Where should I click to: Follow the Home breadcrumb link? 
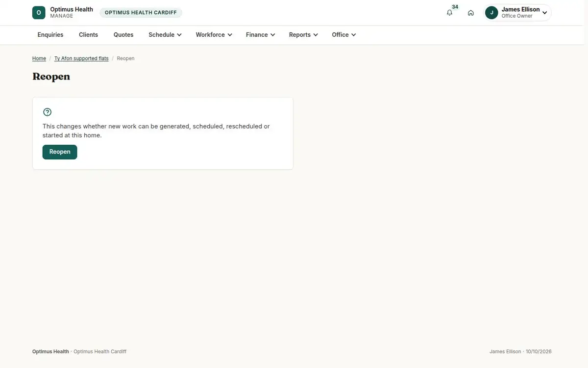[x=39, y=58]
